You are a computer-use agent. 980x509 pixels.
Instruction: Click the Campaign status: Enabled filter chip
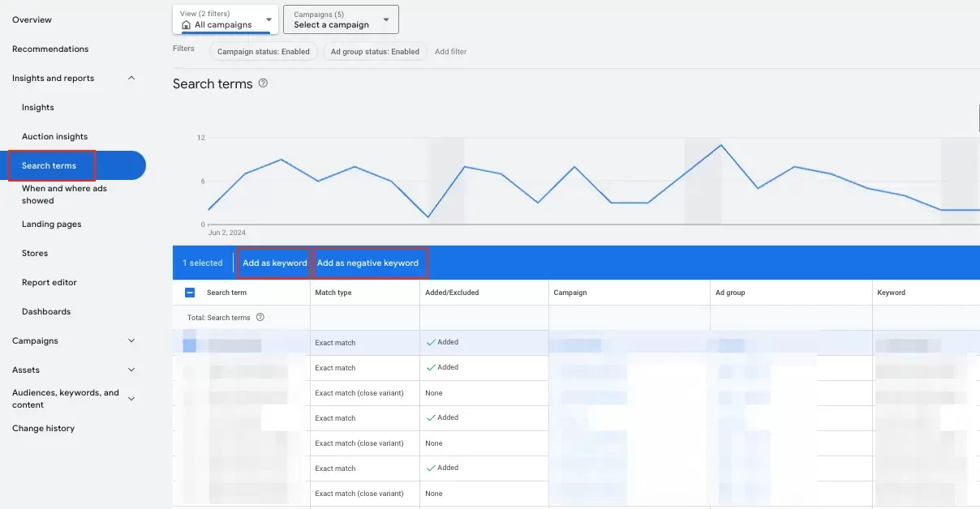263,52
